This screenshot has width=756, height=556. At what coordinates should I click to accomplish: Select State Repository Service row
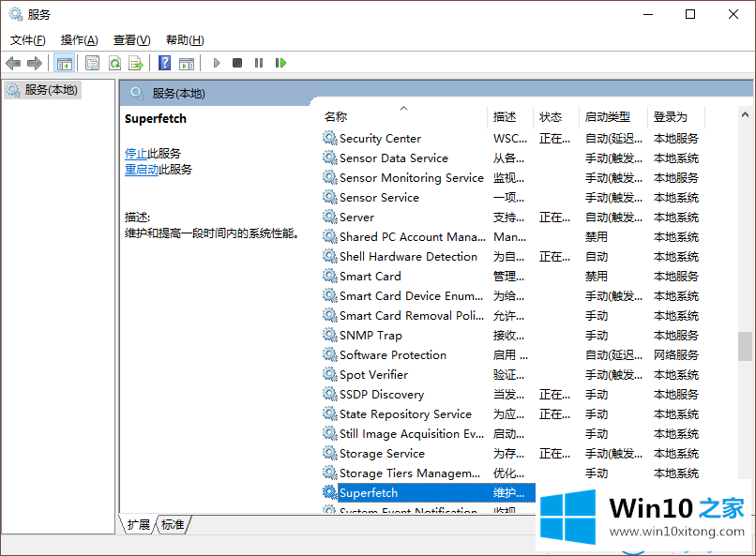(511, 413)
